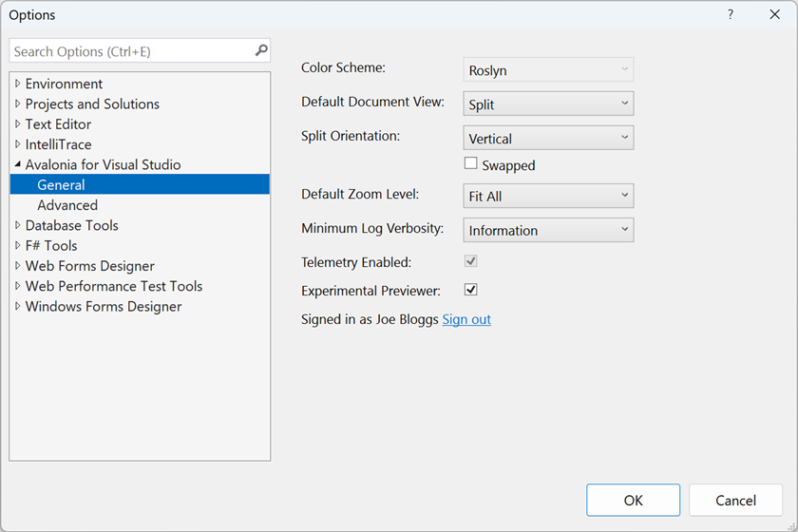Click the Default Zoom Level label
798x532 pixels.
click(x=360, y=194)
